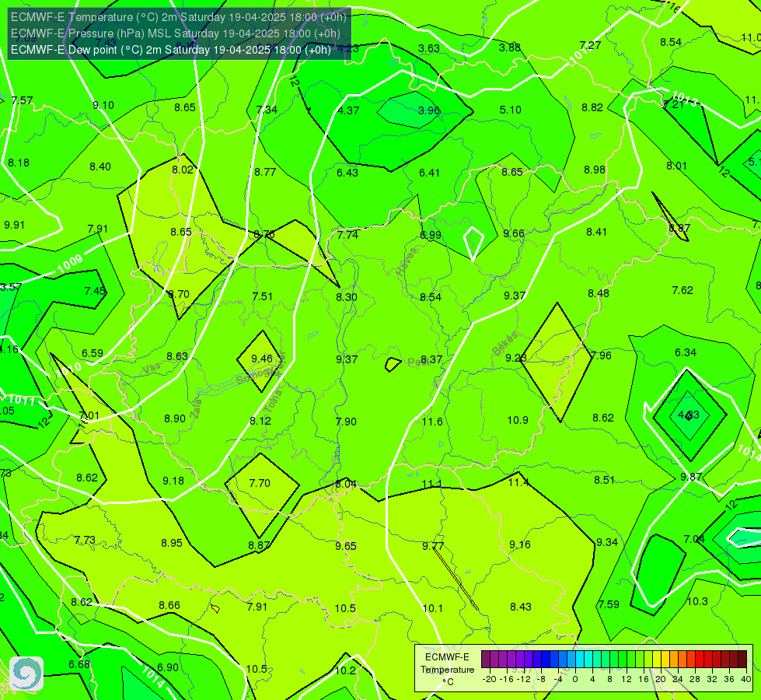Click the 8.51 grid value
761x700 pixels.
pos(604,480)
